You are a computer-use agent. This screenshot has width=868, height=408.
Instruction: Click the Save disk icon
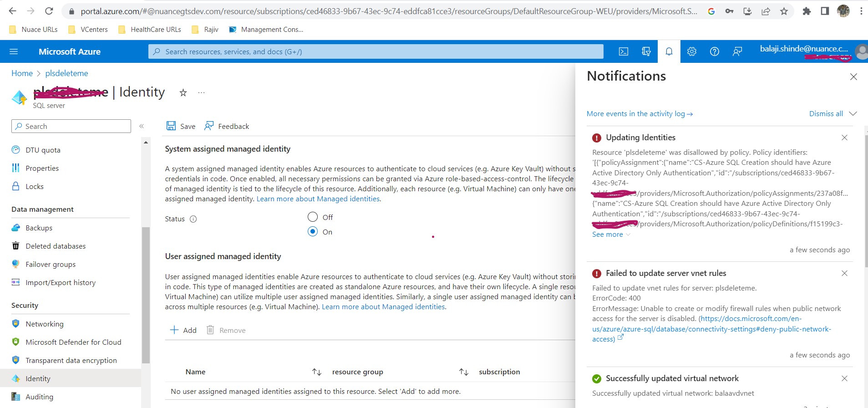171,126
